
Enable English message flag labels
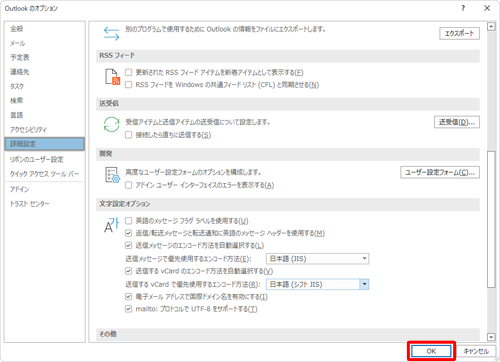point(128,221)
